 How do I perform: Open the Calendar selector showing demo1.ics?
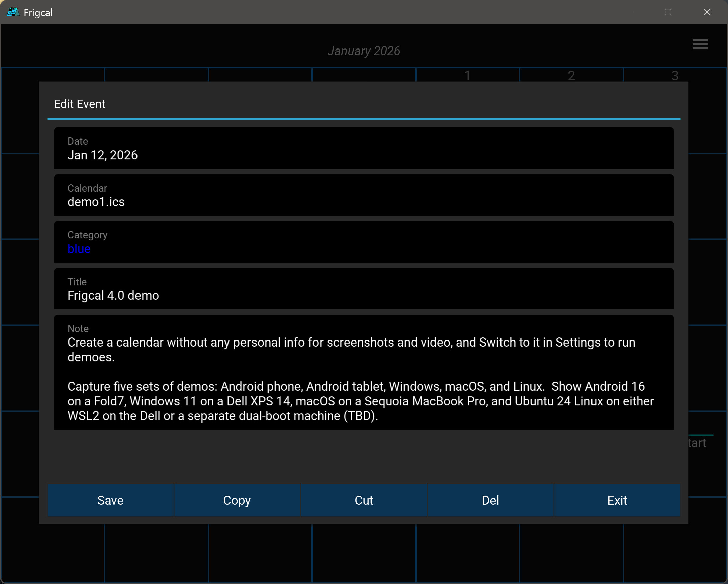pos(364,195)
